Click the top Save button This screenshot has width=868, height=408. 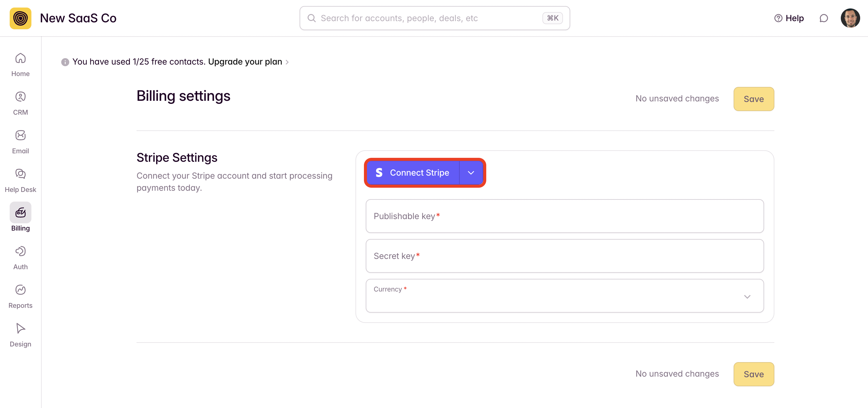(x=754, y=99)
